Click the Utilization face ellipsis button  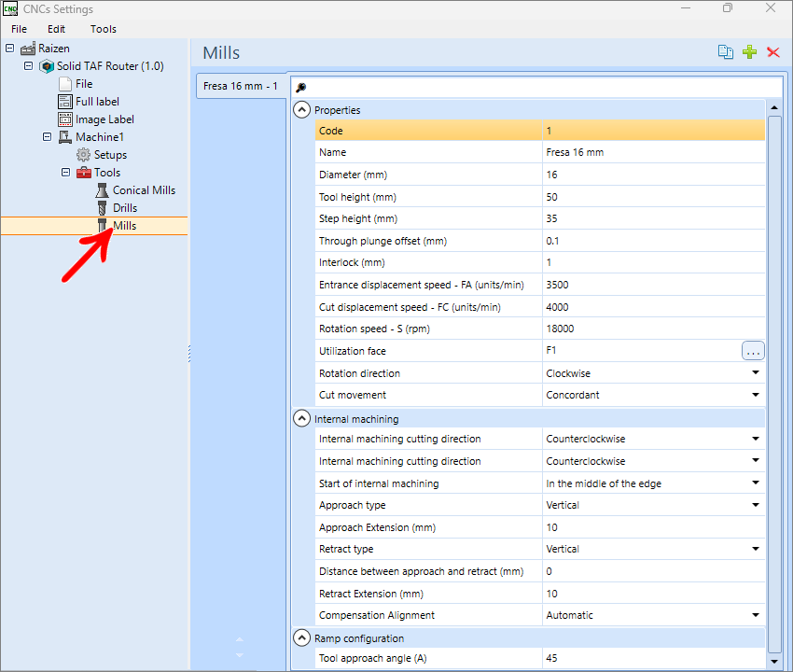pyautogui.click(x=753, y=351)
